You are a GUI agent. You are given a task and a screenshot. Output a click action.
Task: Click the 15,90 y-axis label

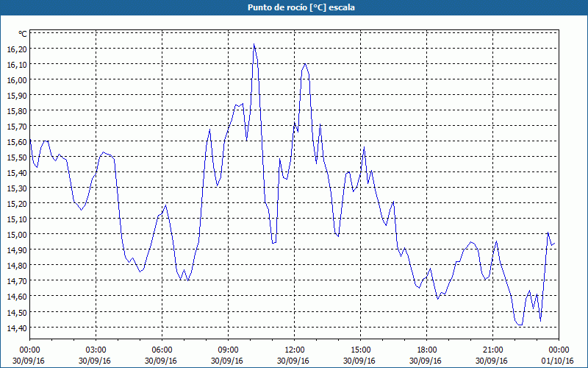[x=17, y=96]
